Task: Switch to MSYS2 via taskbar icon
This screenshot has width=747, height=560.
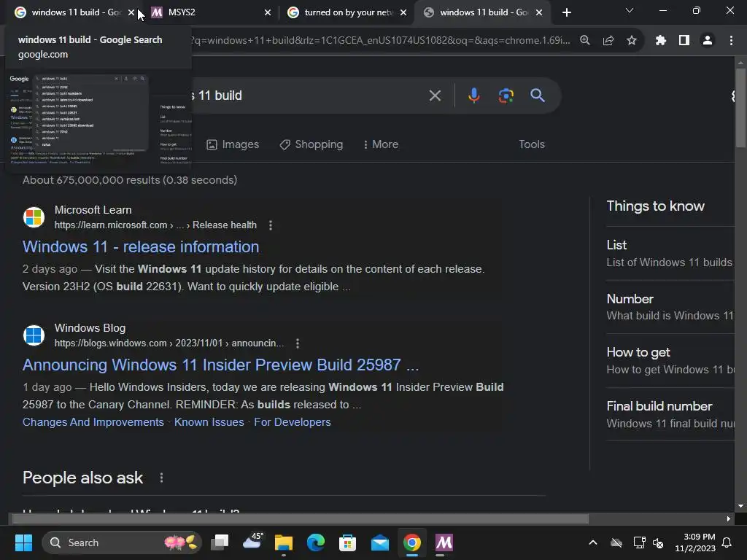Action: [444, 542]
